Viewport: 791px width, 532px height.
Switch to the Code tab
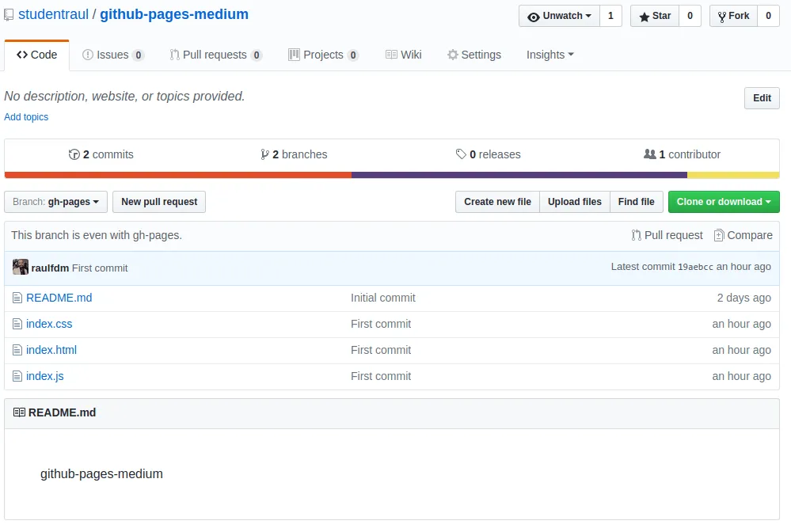click(37, 55)
